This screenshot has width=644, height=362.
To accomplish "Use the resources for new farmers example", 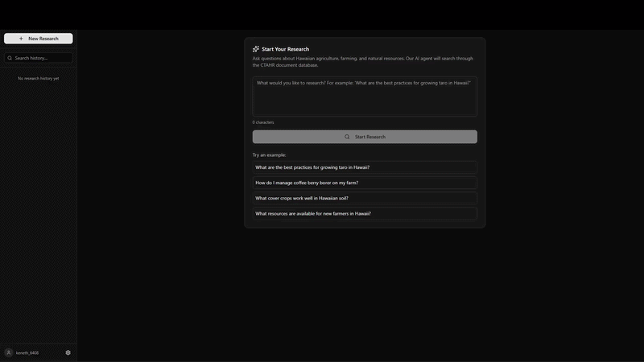I will (365, 213).
